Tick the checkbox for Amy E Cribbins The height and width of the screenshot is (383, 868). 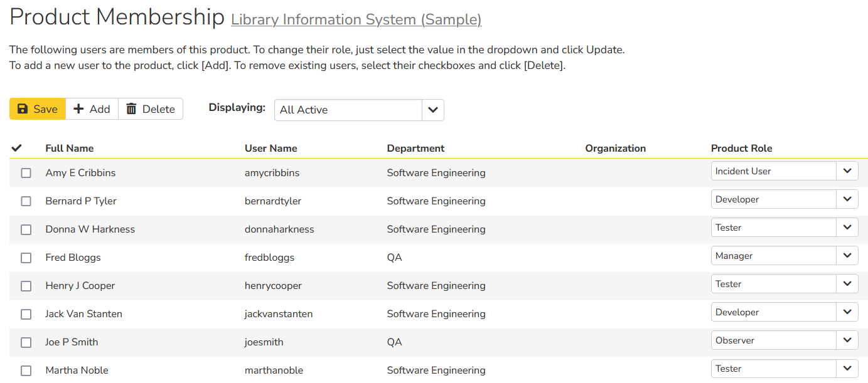[x=26, y=173]
